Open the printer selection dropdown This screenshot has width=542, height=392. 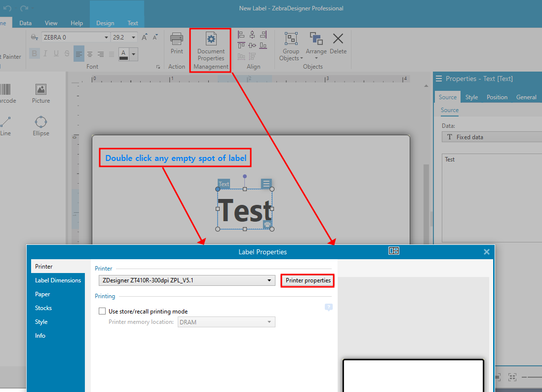(x=270, y=280)
